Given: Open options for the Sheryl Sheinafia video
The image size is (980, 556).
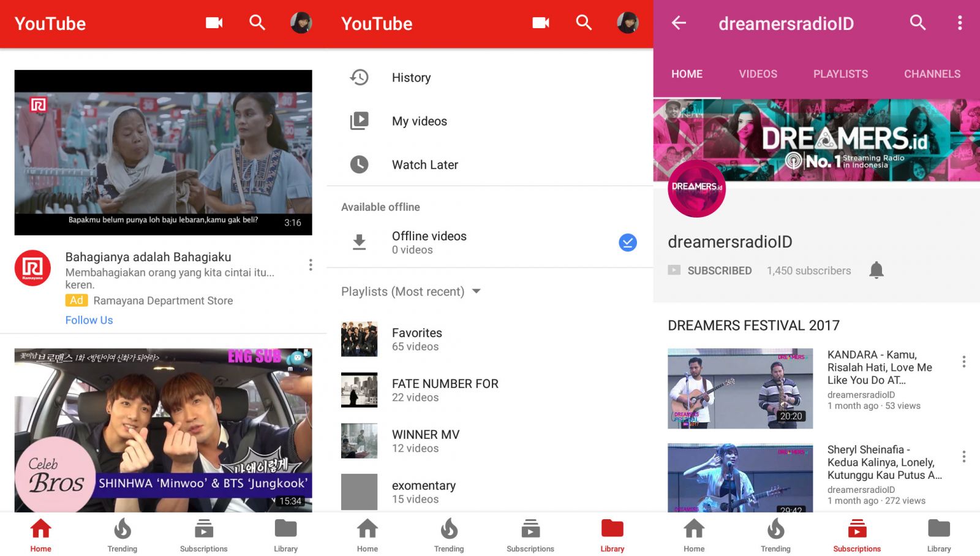Looking at the screenshot, I should (964, 457).
